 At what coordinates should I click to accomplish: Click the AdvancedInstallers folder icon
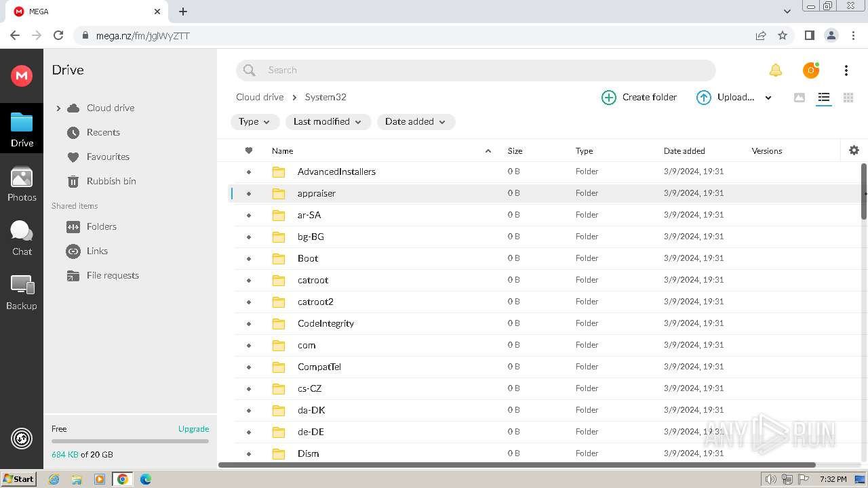point(279,171)
